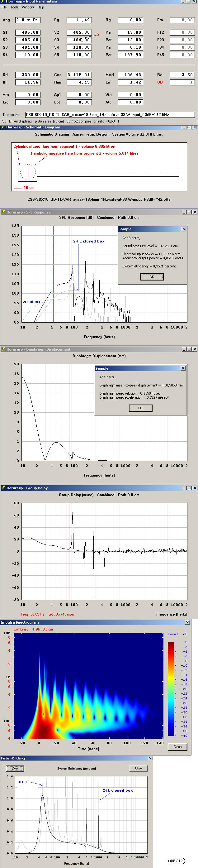The height and width of the screenshot is (868, 198).
Task: Click the Par field showing 0,10
Action: (x=130, y=47)
